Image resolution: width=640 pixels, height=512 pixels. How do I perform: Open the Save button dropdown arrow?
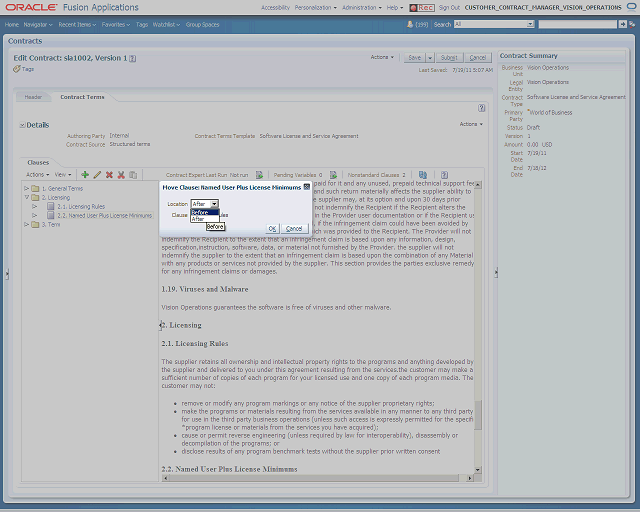[x=430, y=58]
